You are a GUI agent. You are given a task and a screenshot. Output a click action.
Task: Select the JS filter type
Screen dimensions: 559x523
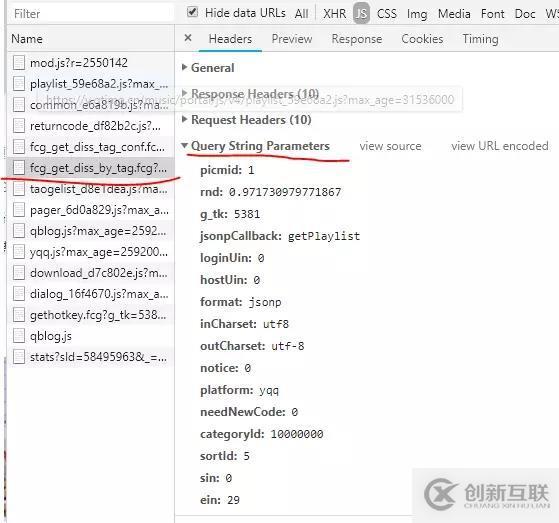[361, 14]
